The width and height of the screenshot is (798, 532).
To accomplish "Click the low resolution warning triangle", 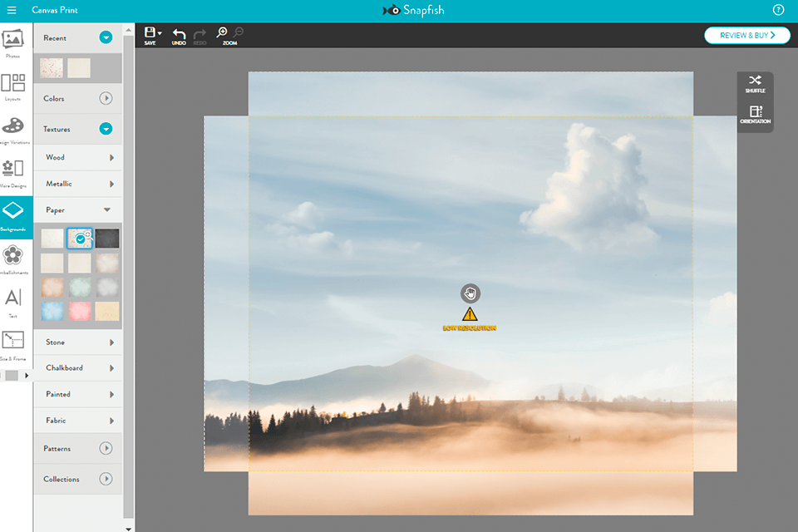I will coord(470,314).
